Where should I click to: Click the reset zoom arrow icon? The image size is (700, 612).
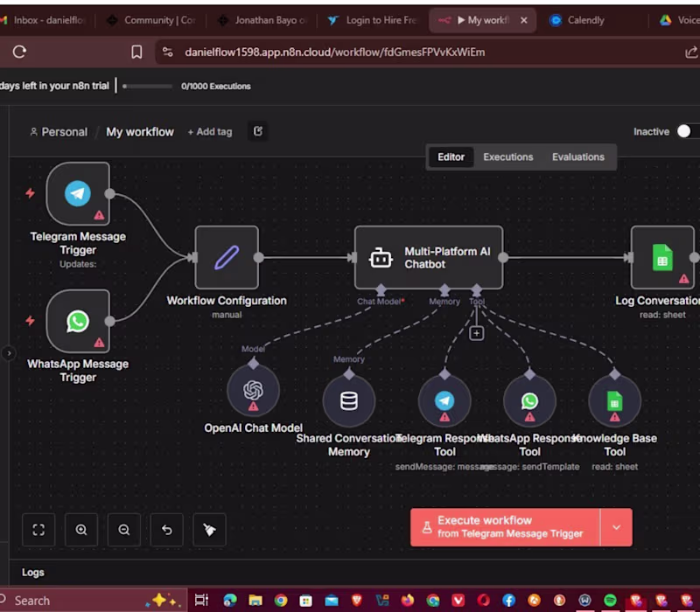pyautogui.click(x=167, y=530)
